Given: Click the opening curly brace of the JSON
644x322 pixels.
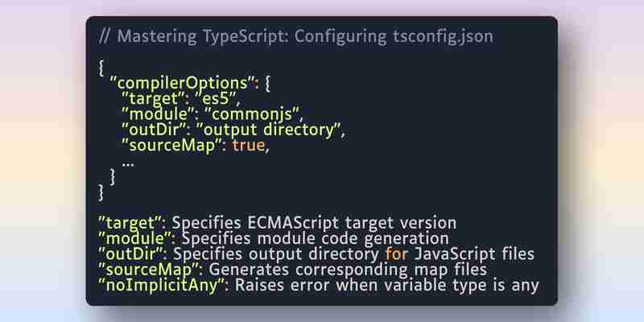Looking at the screenshot, I should point(101,68).
